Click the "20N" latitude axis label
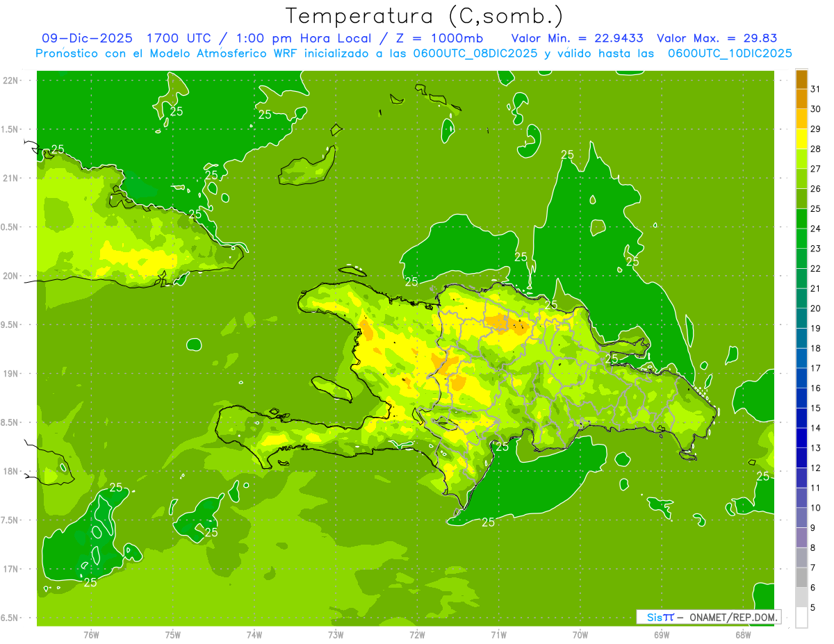834x644 pixels. (x=11, y=276)
